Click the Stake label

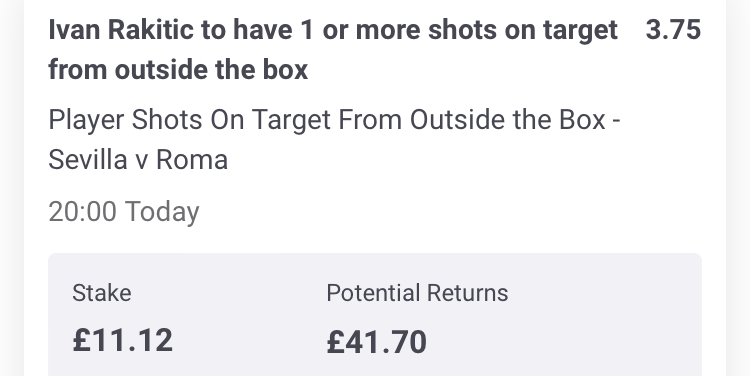pyautogui.click(x=101, y=293)
